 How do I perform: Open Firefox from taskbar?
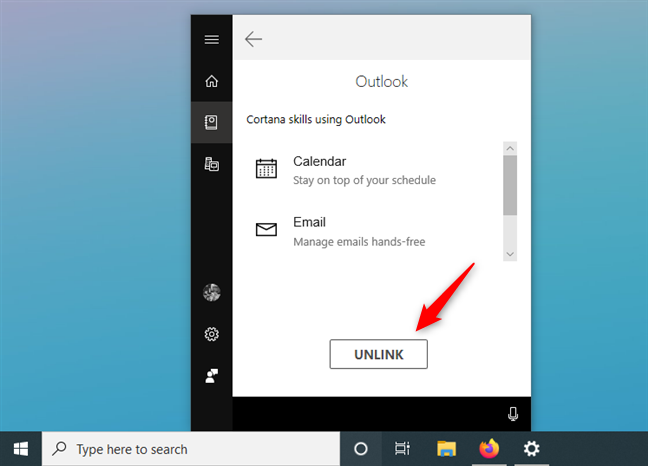489,449
